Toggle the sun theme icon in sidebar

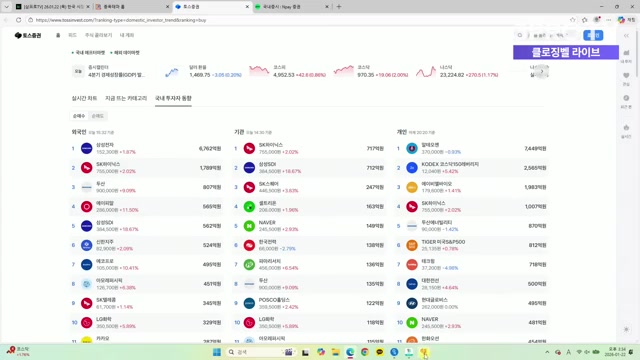click(x=626, y=329)
